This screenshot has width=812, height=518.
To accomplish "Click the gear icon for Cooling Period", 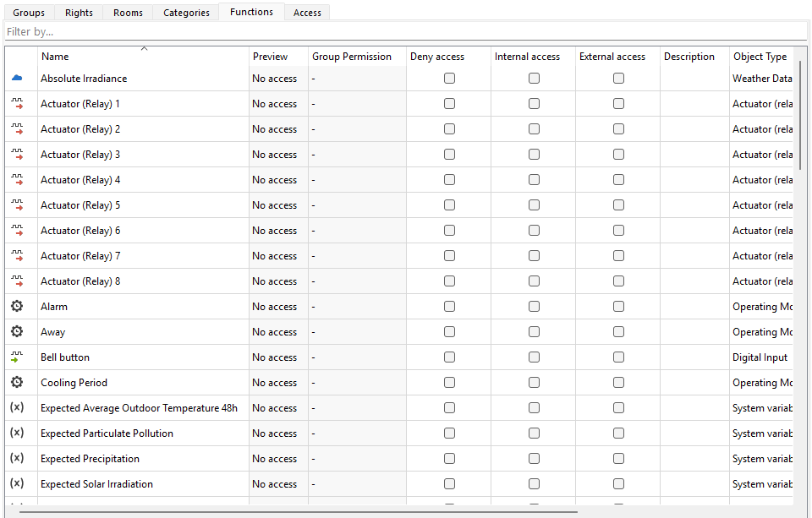I will tap(17, 383).
